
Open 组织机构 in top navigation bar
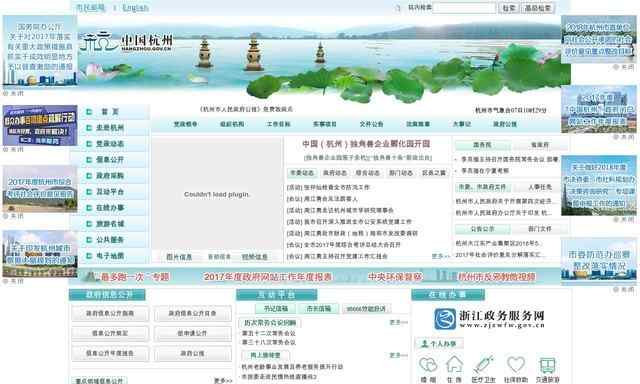(232, 124)
